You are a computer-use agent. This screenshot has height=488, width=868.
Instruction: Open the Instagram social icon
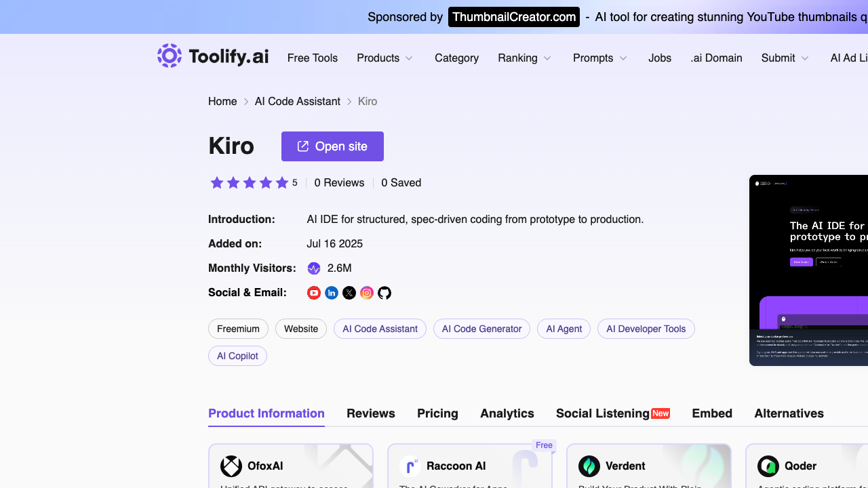(x=367, y=293)
